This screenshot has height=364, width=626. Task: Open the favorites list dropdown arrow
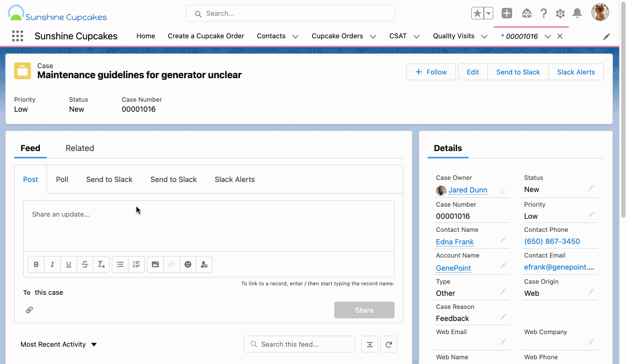click(x=489, y=13)
